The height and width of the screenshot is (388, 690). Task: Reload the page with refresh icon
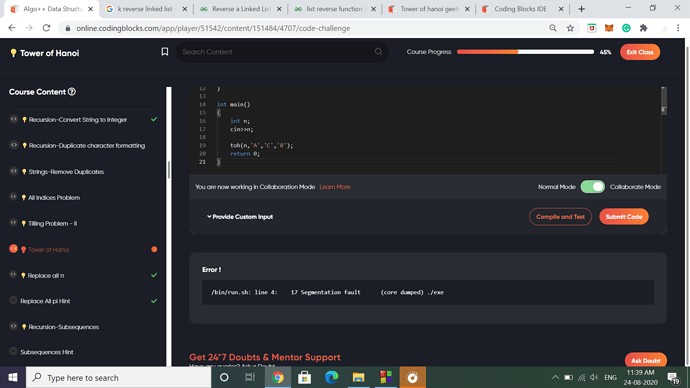46,28
